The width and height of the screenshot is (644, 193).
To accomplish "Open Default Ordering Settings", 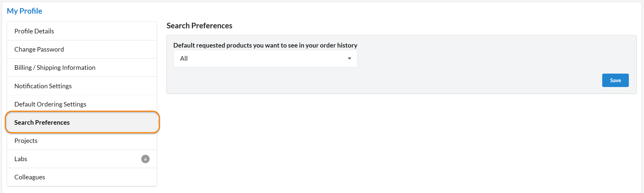I will (50, 104).
